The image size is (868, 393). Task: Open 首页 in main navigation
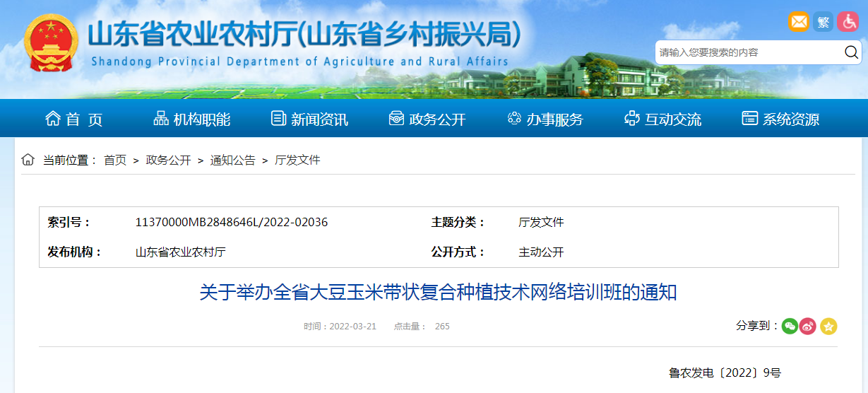pyautogui.click(x=74, y=119)
